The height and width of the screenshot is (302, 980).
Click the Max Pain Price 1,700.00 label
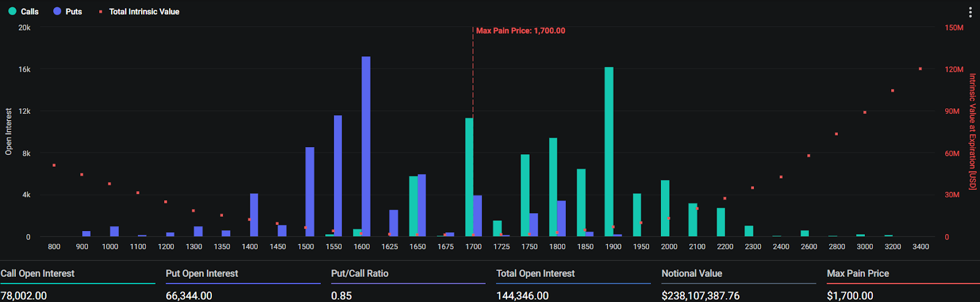click(x=521, y=31)
